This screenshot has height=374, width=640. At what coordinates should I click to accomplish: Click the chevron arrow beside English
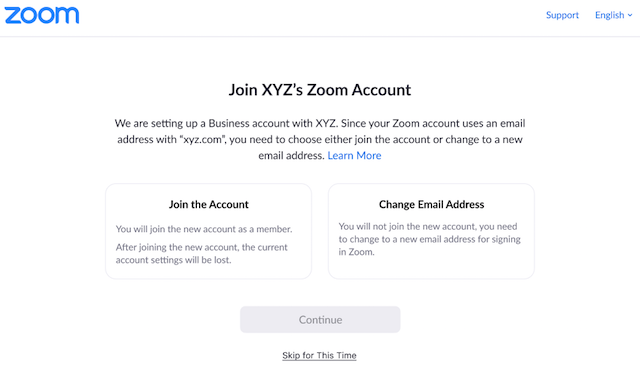[x=630, y=15]
